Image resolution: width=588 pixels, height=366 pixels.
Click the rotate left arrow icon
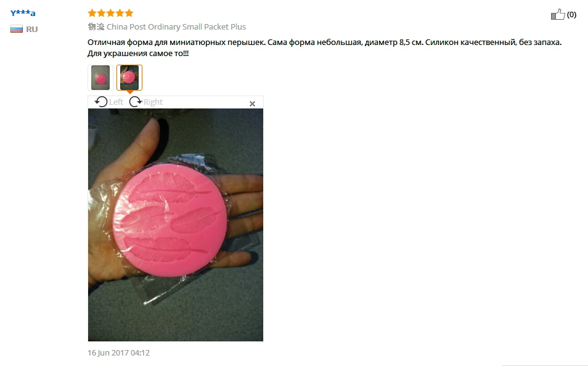point(101,102)
